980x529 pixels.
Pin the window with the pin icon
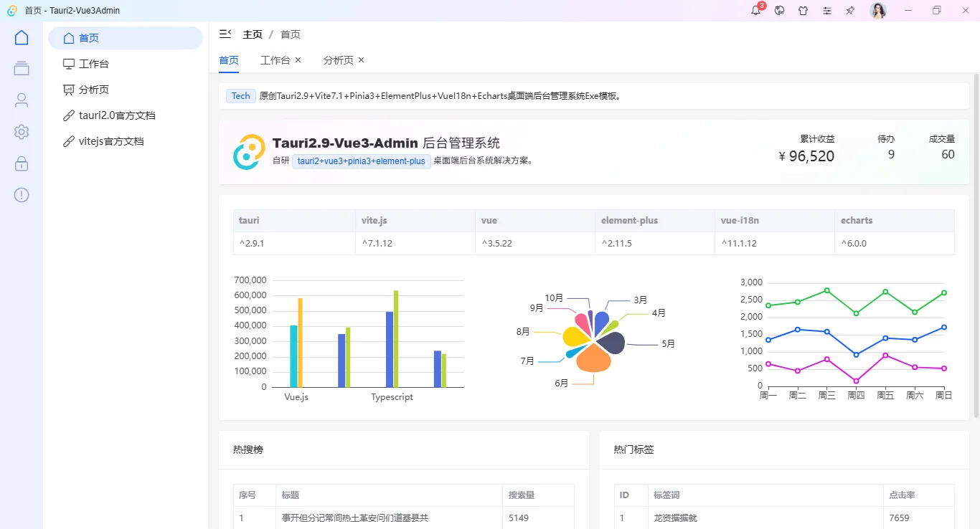tap(850, 11)
